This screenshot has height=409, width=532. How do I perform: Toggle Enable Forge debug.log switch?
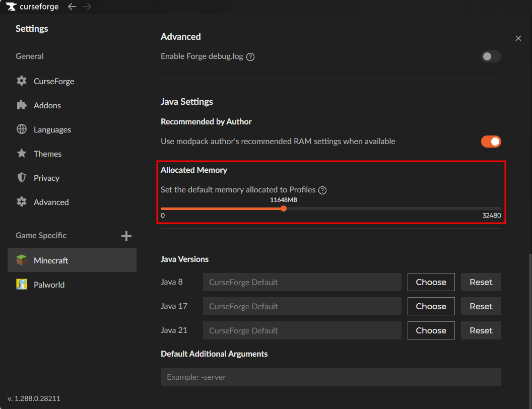(x=491, y=56)
